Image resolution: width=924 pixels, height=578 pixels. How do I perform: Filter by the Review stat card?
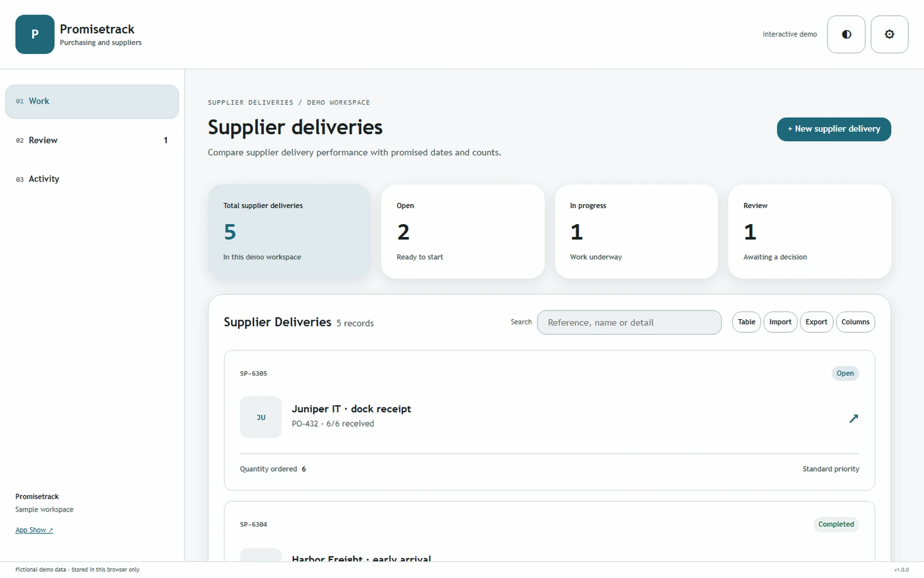point(810,231)
